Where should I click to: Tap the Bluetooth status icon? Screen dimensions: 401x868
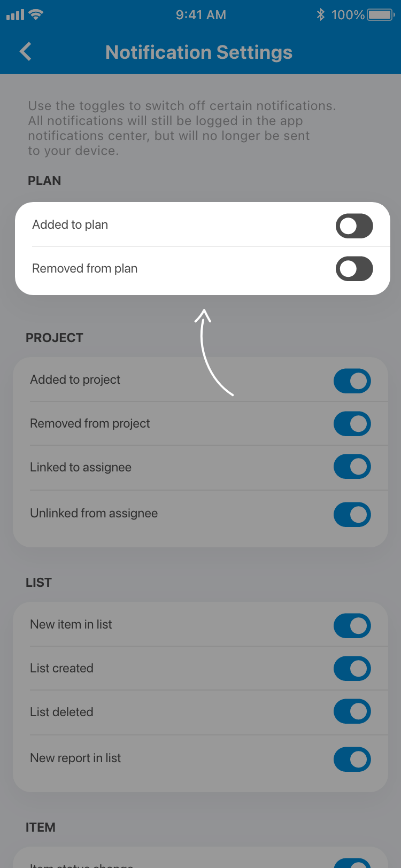click(321, 14)
